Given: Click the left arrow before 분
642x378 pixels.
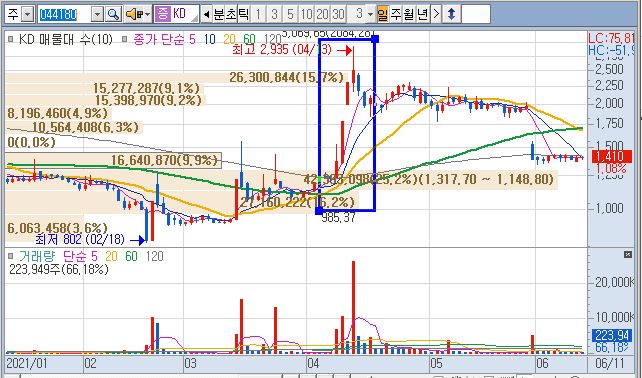Looking at the screenshot, I should [207, 14].
